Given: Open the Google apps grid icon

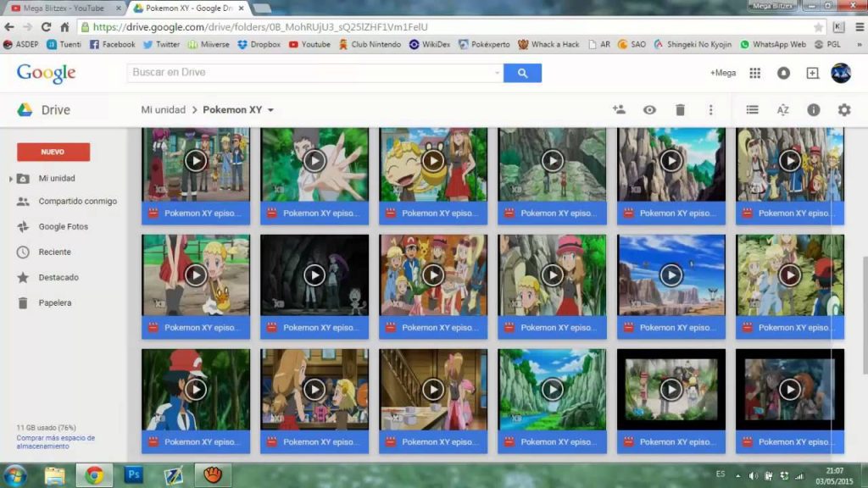Looking at the screenshot, I should (754, 74).
